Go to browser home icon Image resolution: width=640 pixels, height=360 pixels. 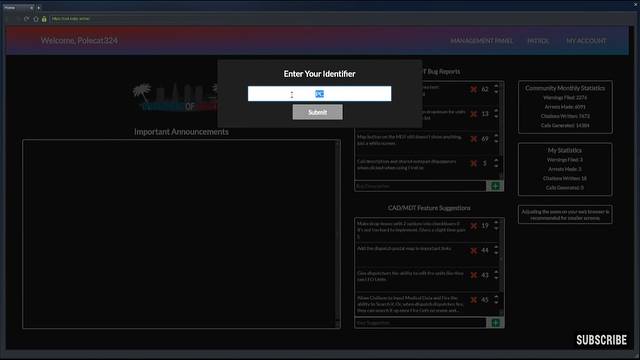point(36,19)
